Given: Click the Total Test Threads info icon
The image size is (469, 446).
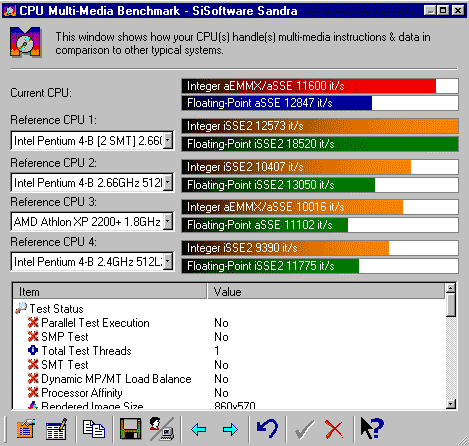Looking at the screenshot, I should [33, 350].
